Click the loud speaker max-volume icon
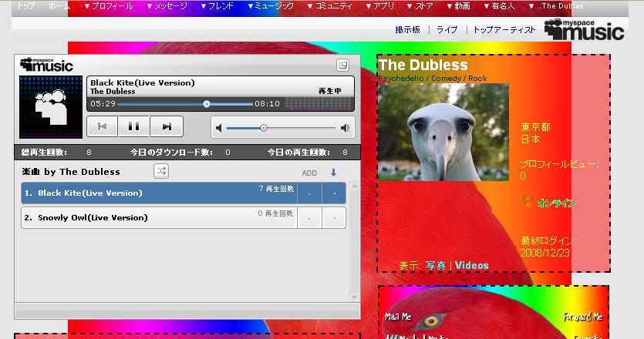 [346, 129]
